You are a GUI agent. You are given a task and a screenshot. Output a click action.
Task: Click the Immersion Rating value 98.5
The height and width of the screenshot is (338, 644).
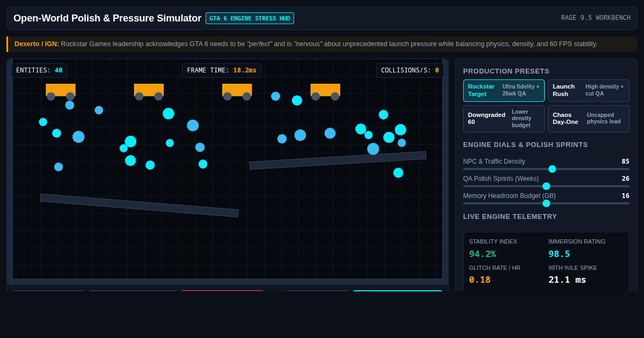[x=559, y=254]
